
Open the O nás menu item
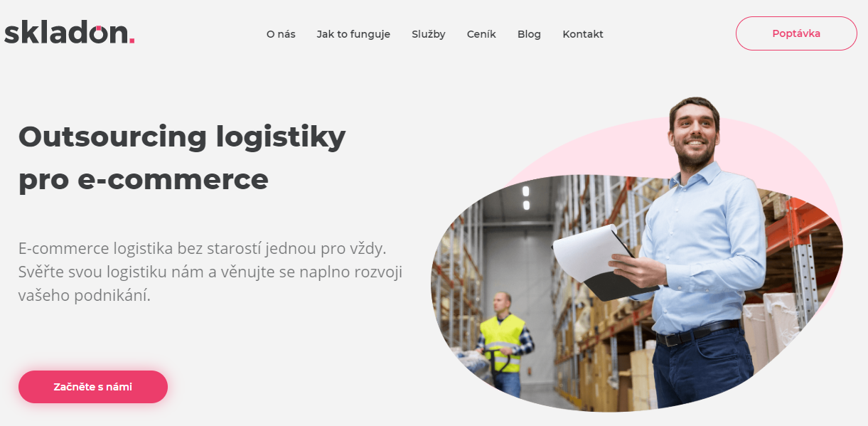(x=281, y=34)
